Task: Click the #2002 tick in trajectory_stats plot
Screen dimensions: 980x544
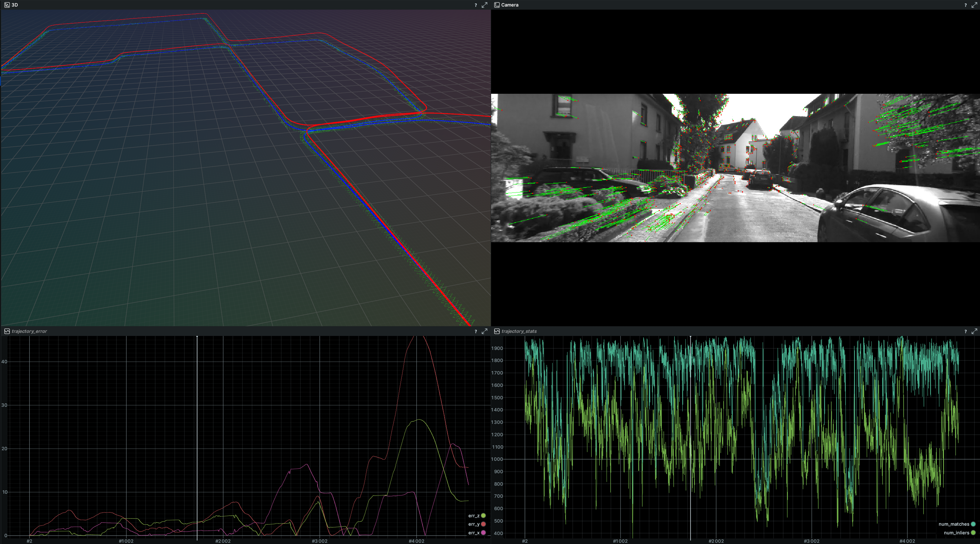Action: pyautogui.click(x=716, y=541)
